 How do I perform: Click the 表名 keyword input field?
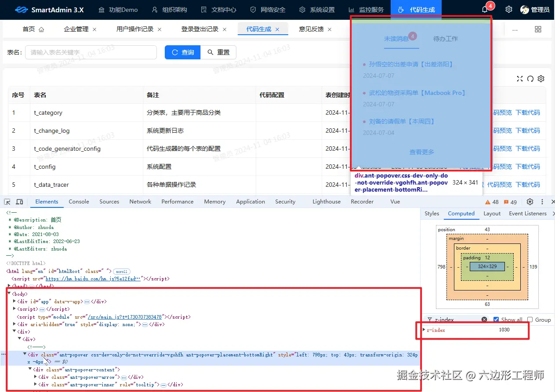pyautogui.click(x=91, y=52)
